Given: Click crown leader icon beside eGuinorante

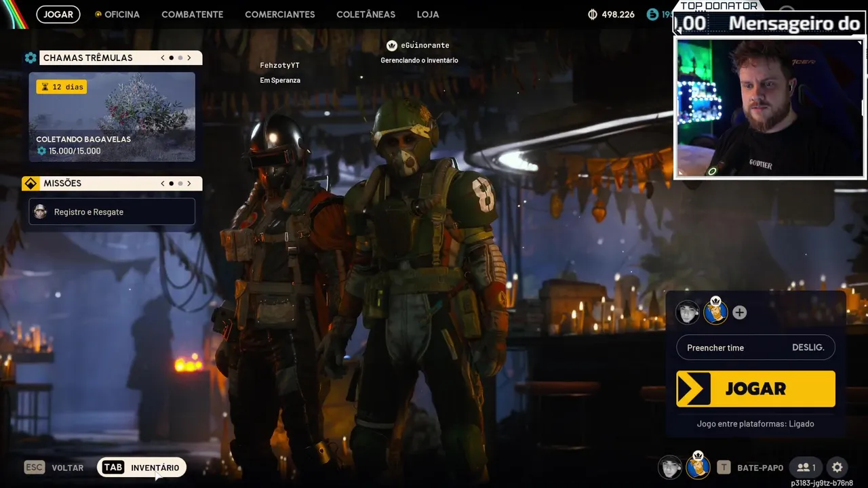Looking at the screenshot, I should click(391, 45).
